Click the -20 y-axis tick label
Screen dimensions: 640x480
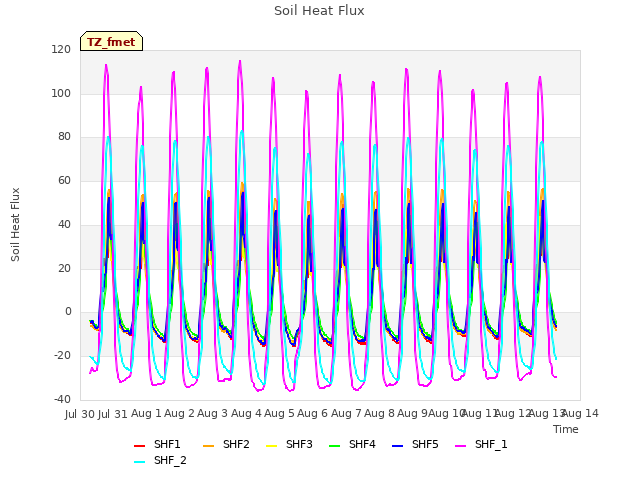pos(62,356)
